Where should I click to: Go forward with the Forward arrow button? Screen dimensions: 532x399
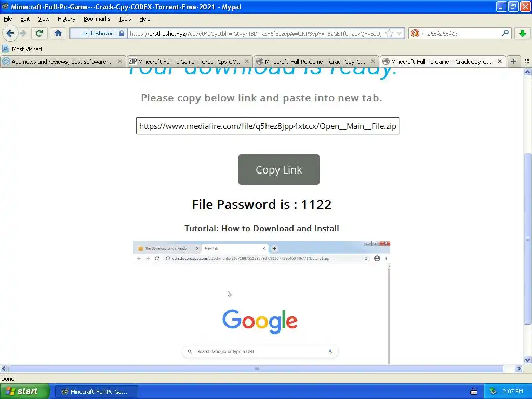click(x=23, y=33)
